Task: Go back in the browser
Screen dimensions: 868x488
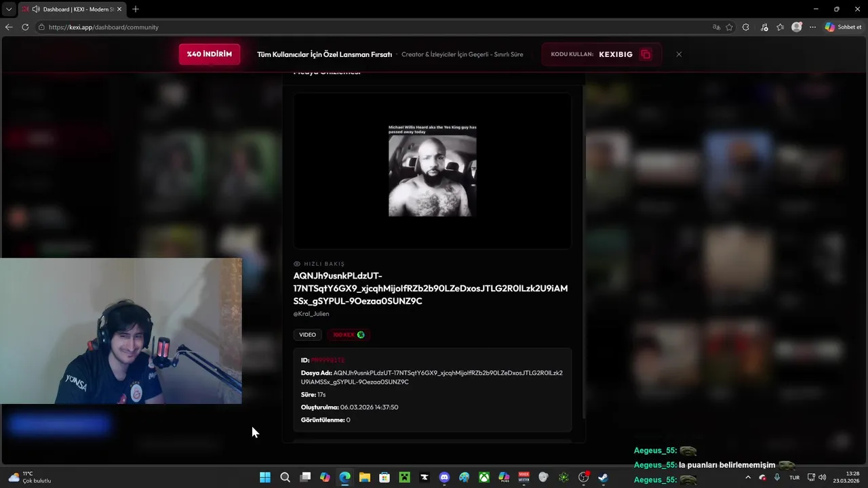Action: click(x=9, y=27)
